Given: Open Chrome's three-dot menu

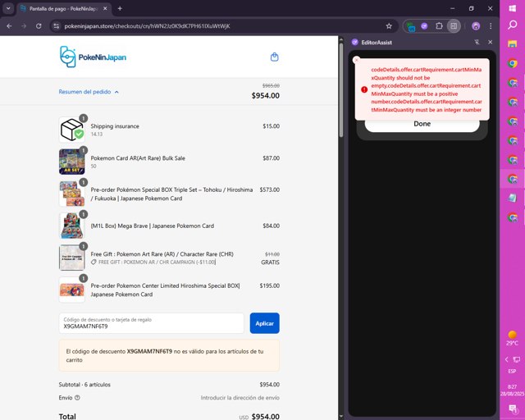Looking at the screenshot, I should pyautogui.click(x=491, y=26).
